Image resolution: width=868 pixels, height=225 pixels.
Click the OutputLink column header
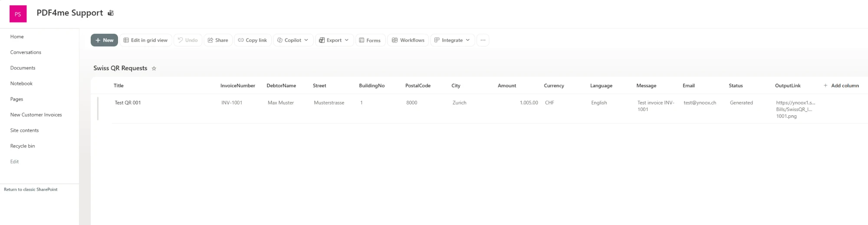[x=788, y=86]
